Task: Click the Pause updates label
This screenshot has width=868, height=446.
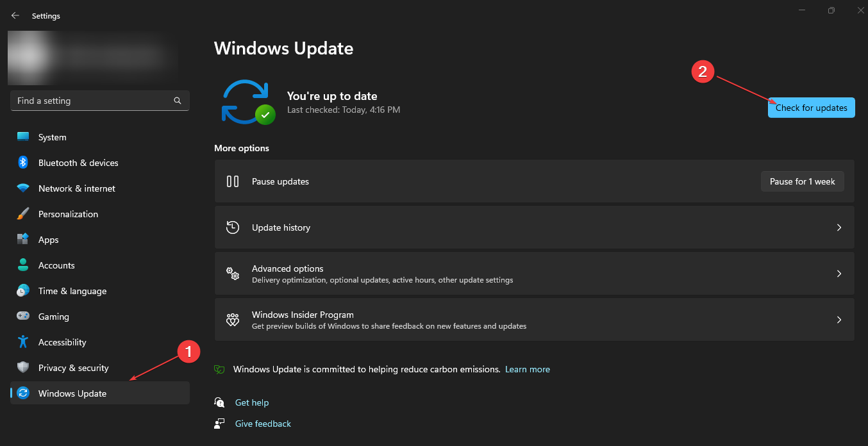Action: coord(280,181)
